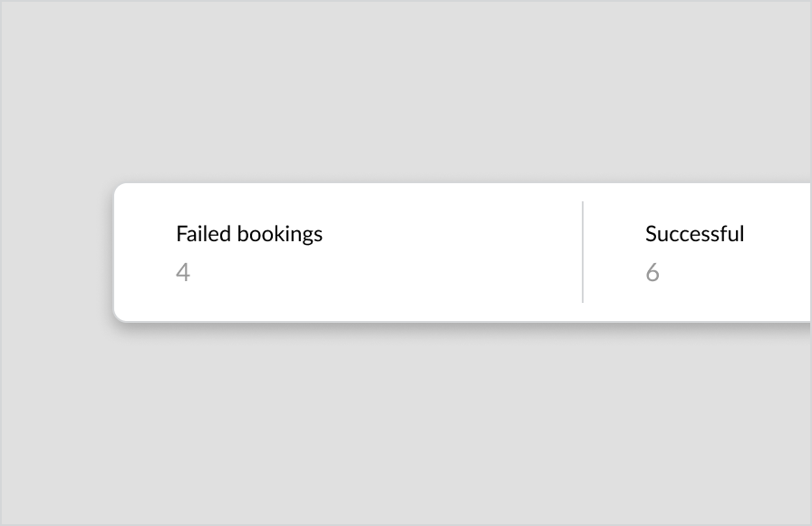Click the card's rounded top-left corner
This screenshot has height=526, width=812.
[x=121, y=190]
